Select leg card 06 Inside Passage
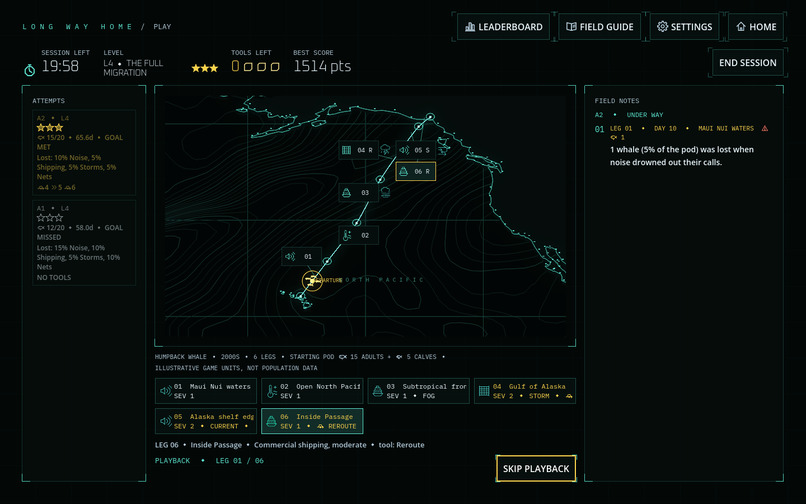 coord(312,421)
